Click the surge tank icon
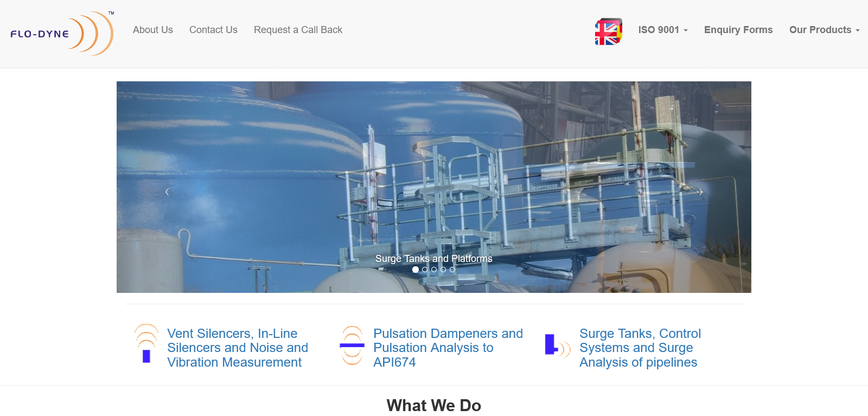Screen dimensions: 868x416 [557, 345]
